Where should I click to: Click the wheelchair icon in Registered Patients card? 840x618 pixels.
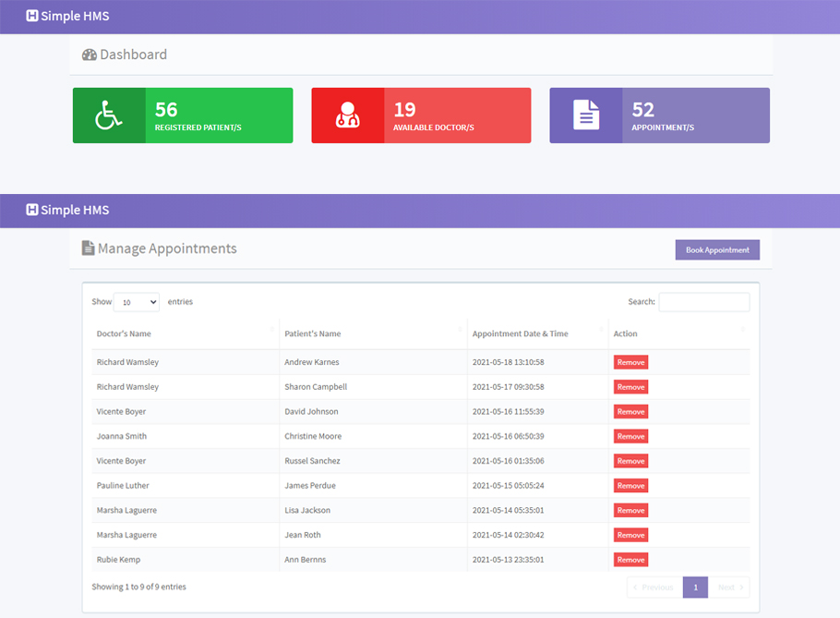(109, 115)
